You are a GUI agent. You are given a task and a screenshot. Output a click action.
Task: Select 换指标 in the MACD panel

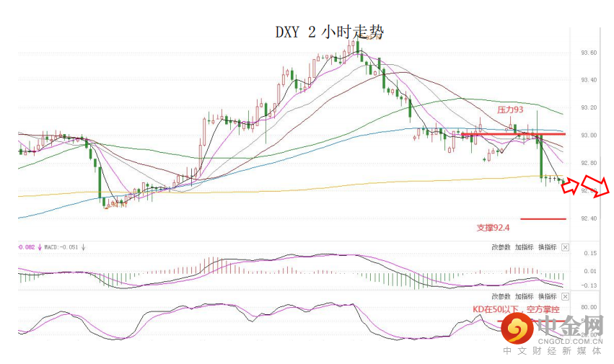[x=547, y=247]
